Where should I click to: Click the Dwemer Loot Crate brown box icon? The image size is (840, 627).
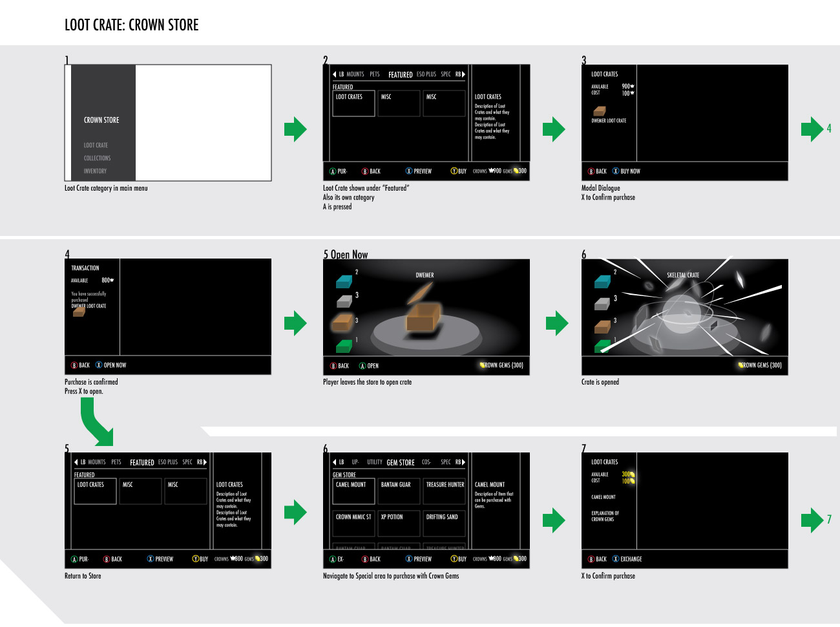[x=600, y=111]
